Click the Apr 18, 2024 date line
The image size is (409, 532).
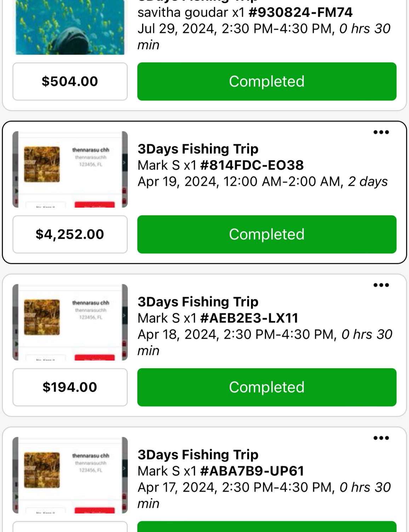265,335
